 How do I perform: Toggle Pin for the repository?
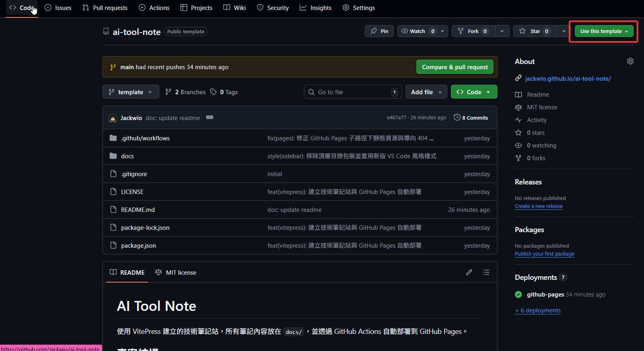tap(379, 31)
